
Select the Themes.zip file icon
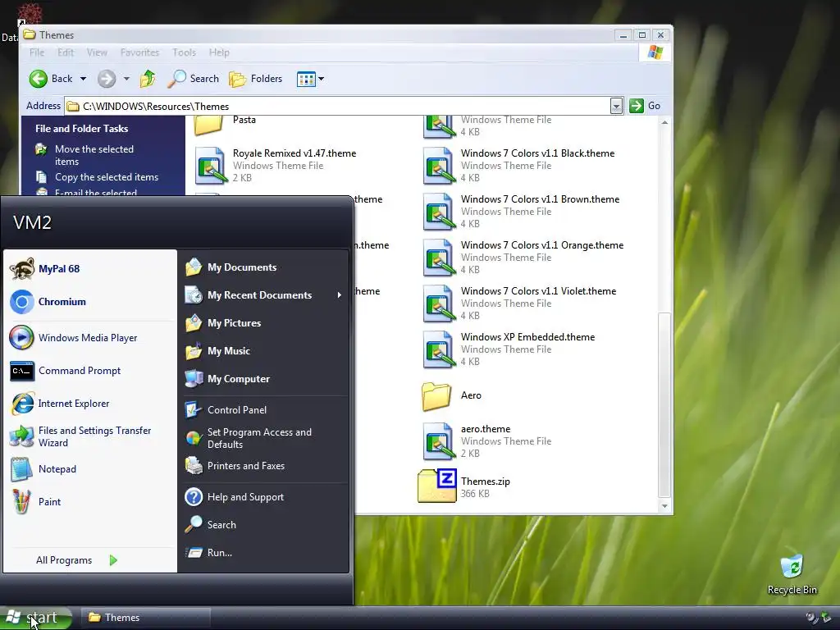(437, 486)
